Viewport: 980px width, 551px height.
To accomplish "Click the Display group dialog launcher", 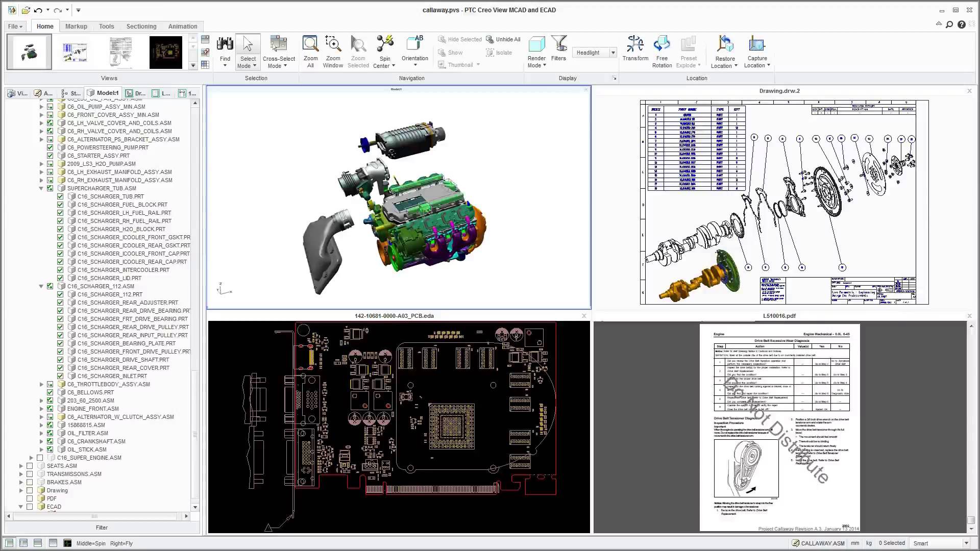I will (x=615, y=78).
